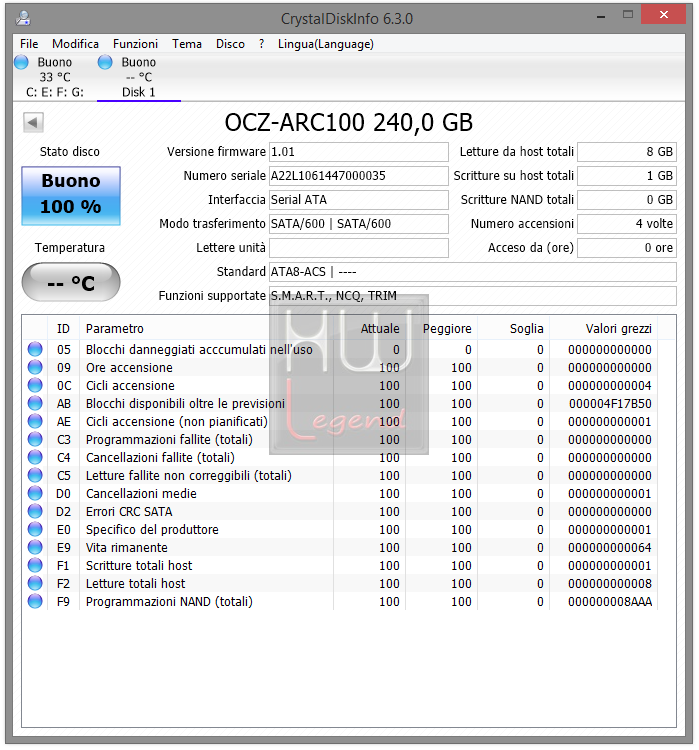Image resolution: width=699 pixels, height=750 pixels.
Task: Open the File menu
Action: [29, 44]
